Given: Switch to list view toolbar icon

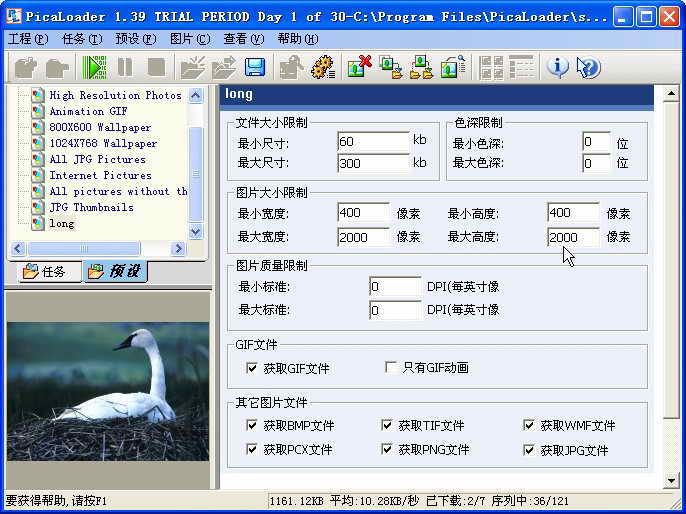Looking at the screenshot, I should pos(521,68).
